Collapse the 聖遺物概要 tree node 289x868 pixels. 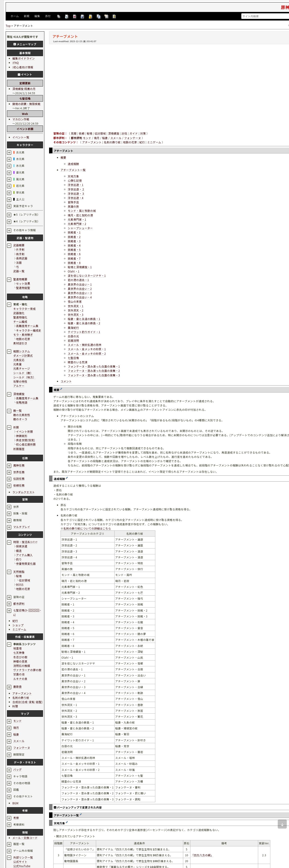tap(9, 280)
